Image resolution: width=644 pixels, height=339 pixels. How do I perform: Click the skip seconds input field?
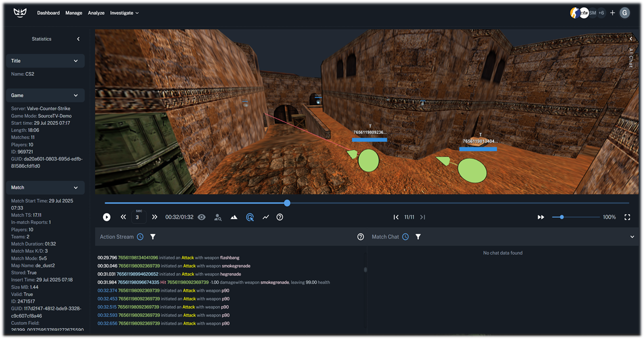point(139,217)
